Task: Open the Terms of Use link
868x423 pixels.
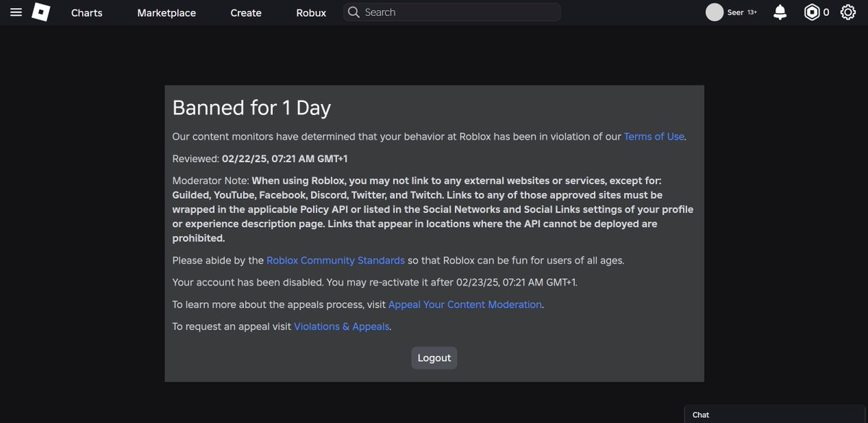Action: [x=654, y=137]
